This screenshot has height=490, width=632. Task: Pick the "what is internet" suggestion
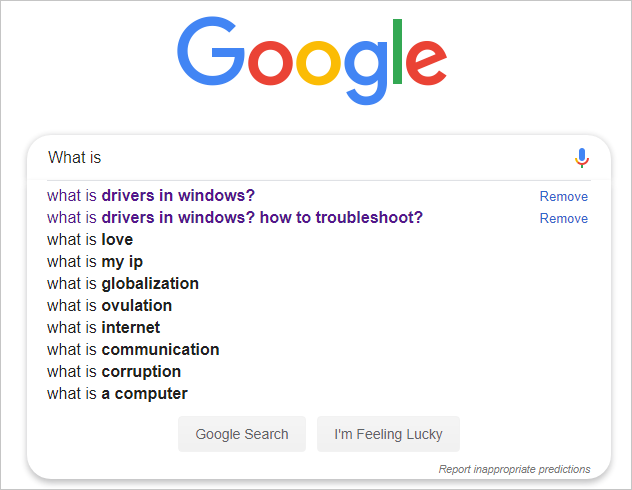[103, 328]
